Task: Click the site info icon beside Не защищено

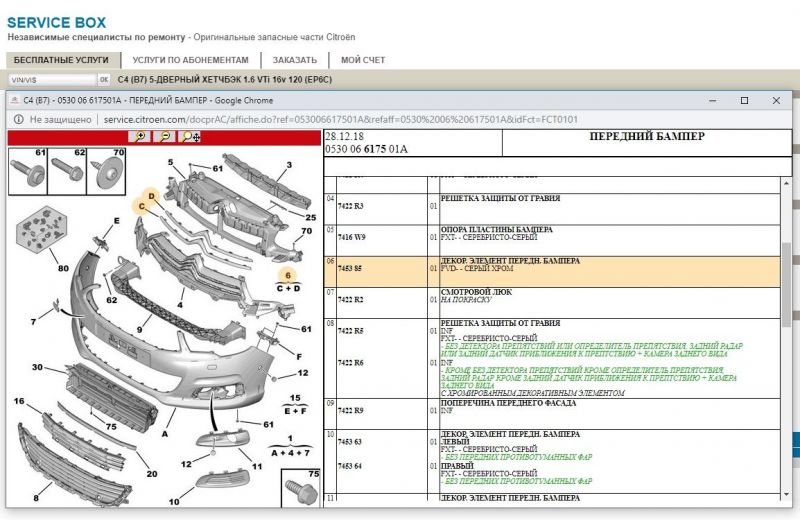Action: (x=18, y=119)
